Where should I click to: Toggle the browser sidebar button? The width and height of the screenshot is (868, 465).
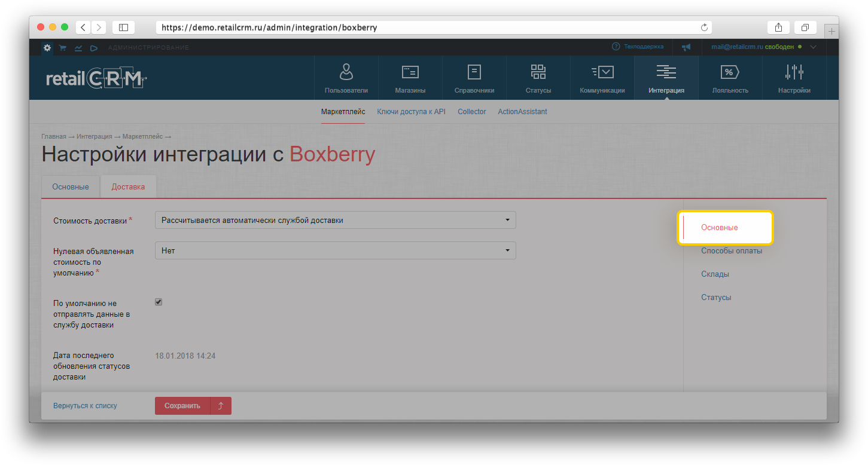coord(123,27)
